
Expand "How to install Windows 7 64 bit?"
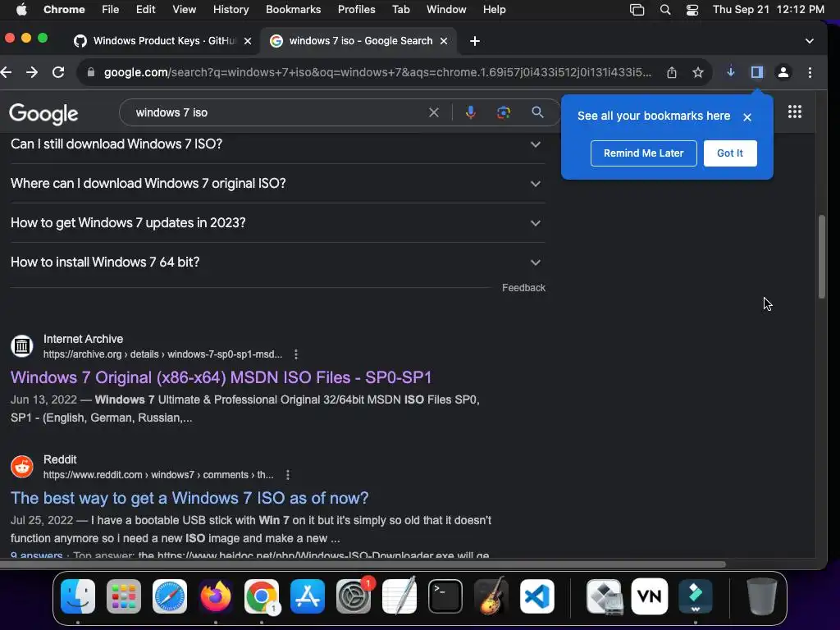278,262
